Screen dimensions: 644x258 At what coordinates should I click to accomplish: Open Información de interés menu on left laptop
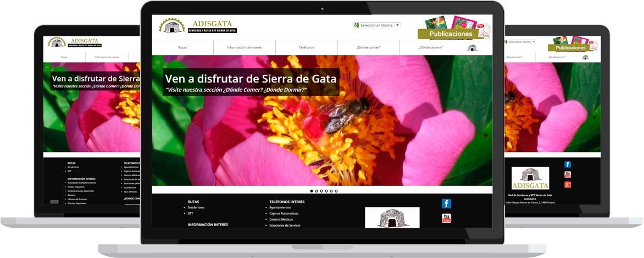[107, 57]
